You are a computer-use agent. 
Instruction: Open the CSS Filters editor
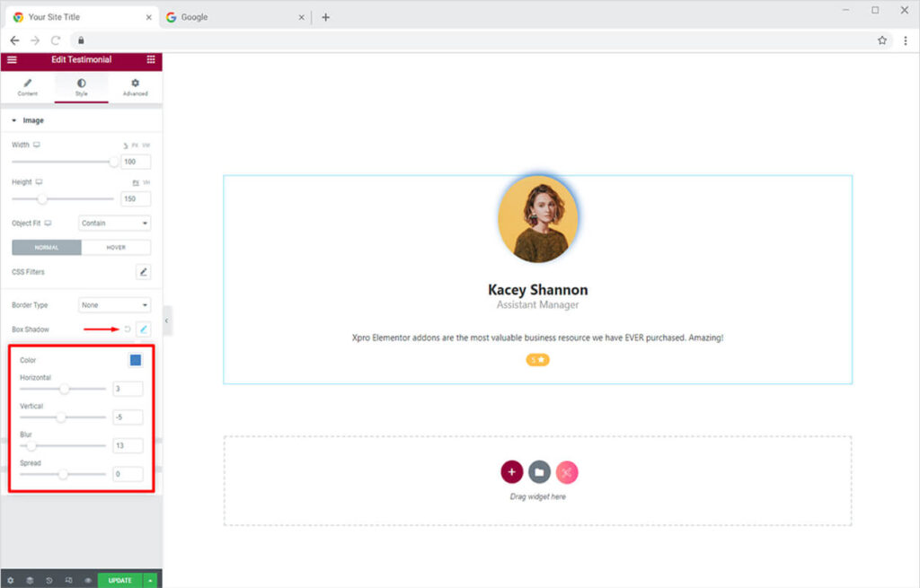143,272
